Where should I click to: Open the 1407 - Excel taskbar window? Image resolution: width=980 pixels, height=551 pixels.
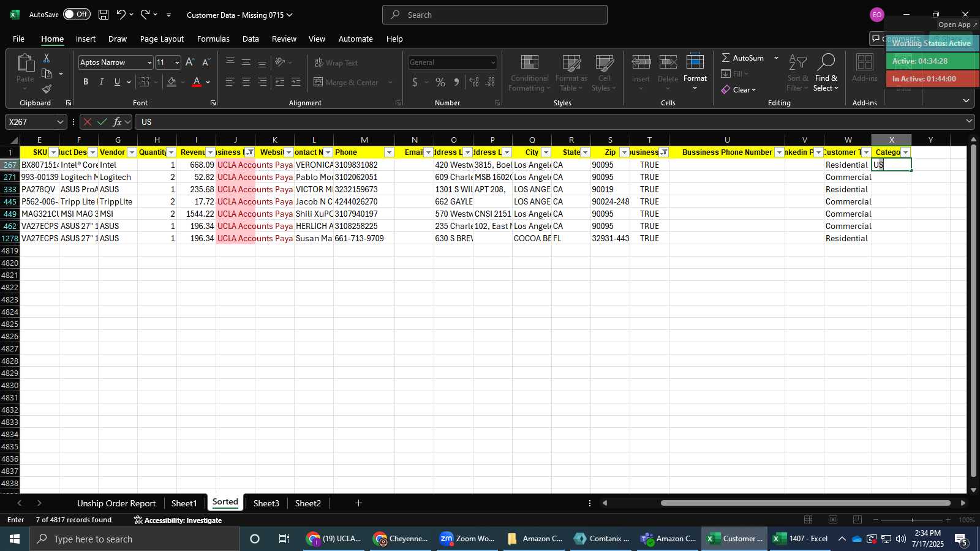pos(801,539)
